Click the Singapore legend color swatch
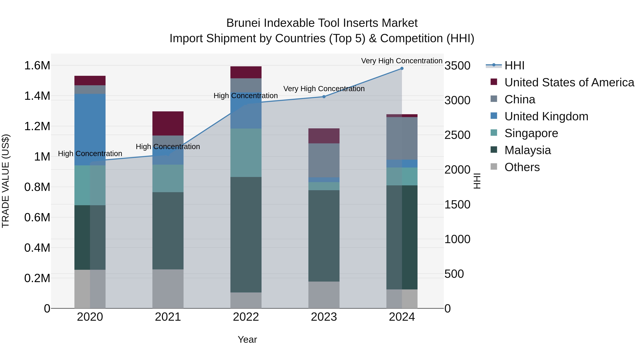Image resolution: width=644 pixels, height=362 pixels. pos(494,133)
